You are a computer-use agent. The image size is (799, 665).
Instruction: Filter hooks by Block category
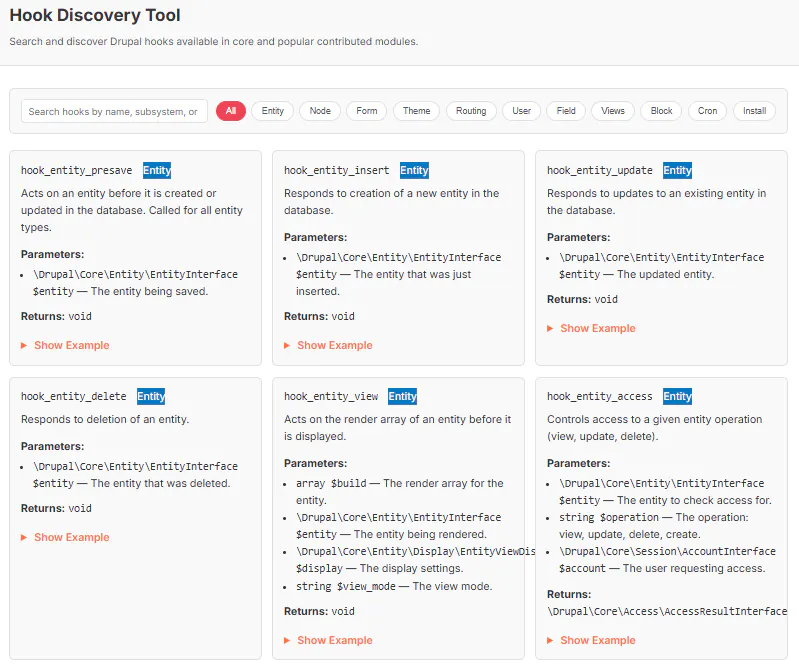point(661,111)
